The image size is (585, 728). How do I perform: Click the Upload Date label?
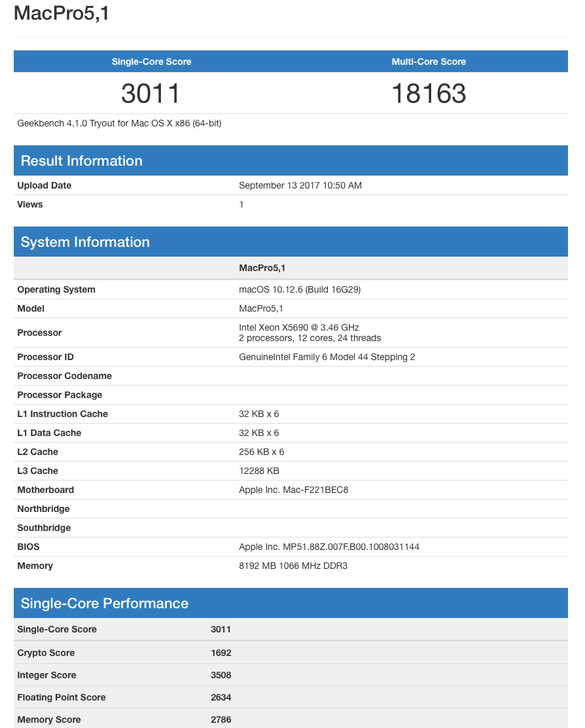pos(44,185)
